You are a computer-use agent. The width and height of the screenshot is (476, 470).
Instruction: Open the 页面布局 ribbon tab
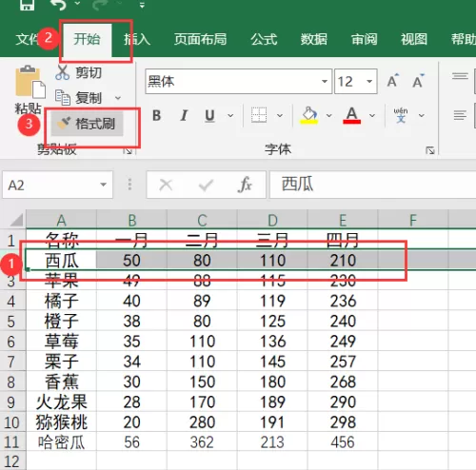[200, 39]
